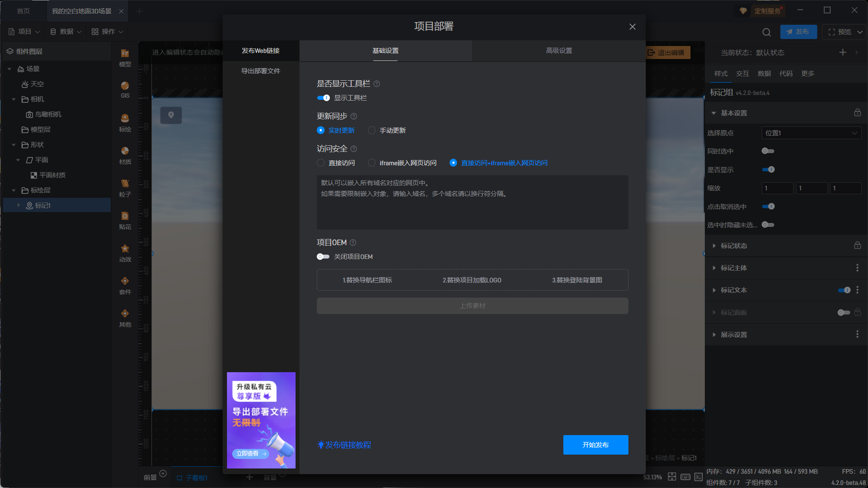Enable the 关闭项目OEM switch

[323, 257]
